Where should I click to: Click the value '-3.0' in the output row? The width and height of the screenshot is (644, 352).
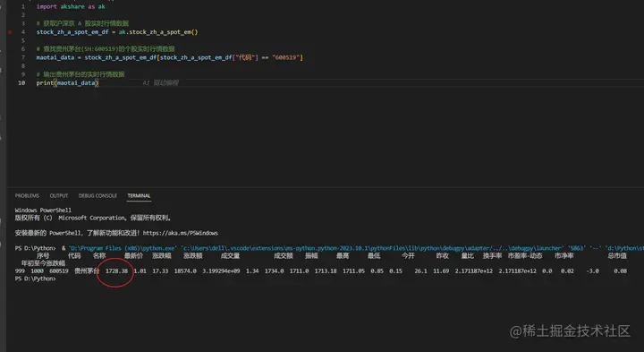[592, 271]
